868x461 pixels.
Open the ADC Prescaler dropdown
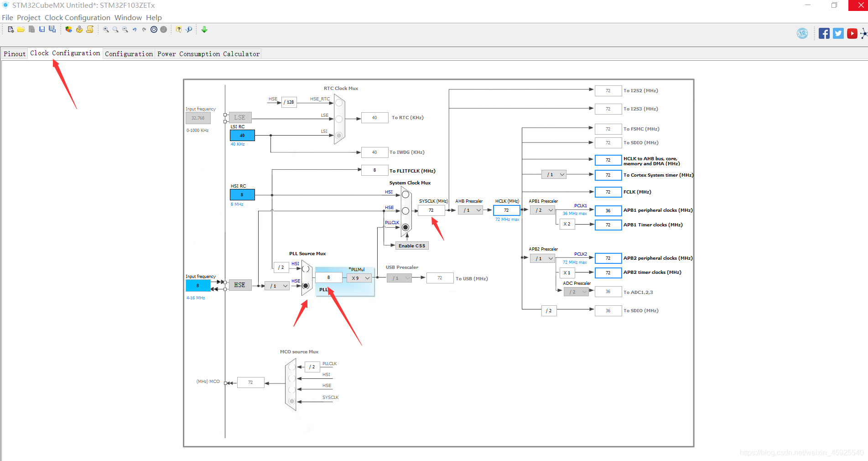576,292
